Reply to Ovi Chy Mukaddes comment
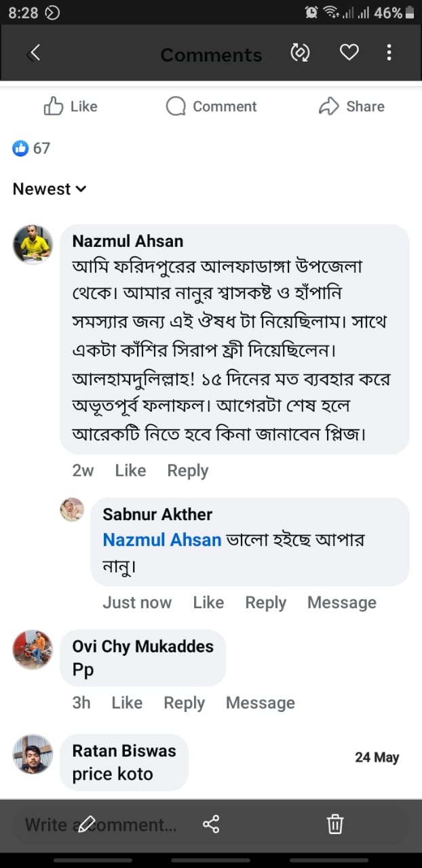Viewport: 422px width, 868px height. point(184,703)
